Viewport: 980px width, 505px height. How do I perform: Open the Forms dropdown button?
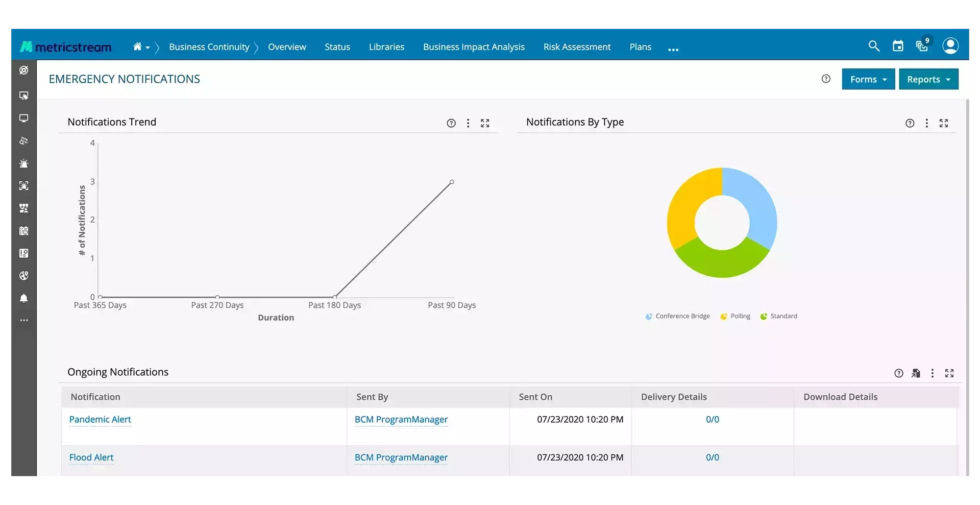point(868,79)
